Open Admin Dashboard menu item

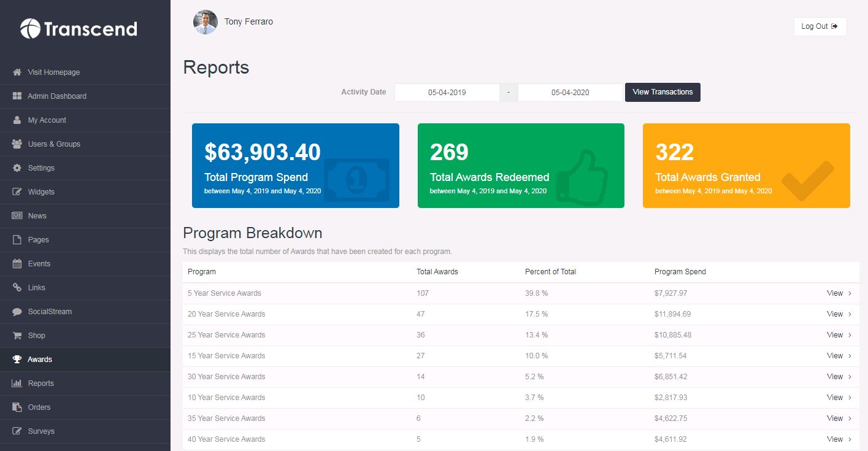tap(85, 96)
